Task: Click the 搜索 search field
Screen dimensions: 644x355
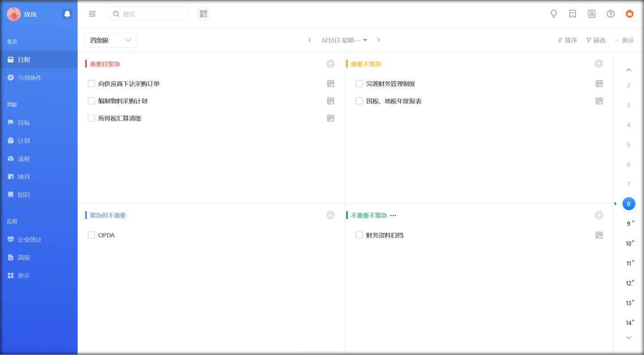Action: pos(152,14)
